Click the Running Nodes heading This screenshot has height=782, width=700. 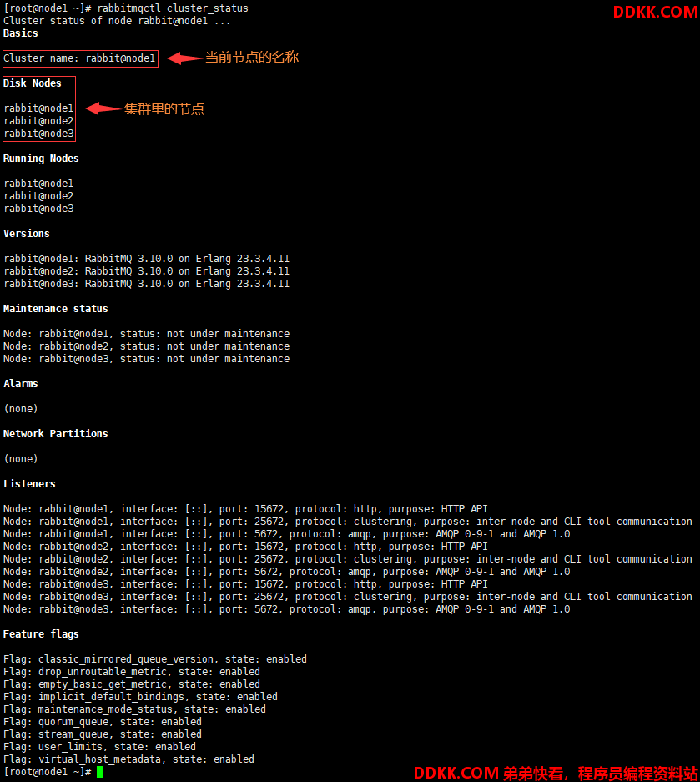click(x=41, y=159)
